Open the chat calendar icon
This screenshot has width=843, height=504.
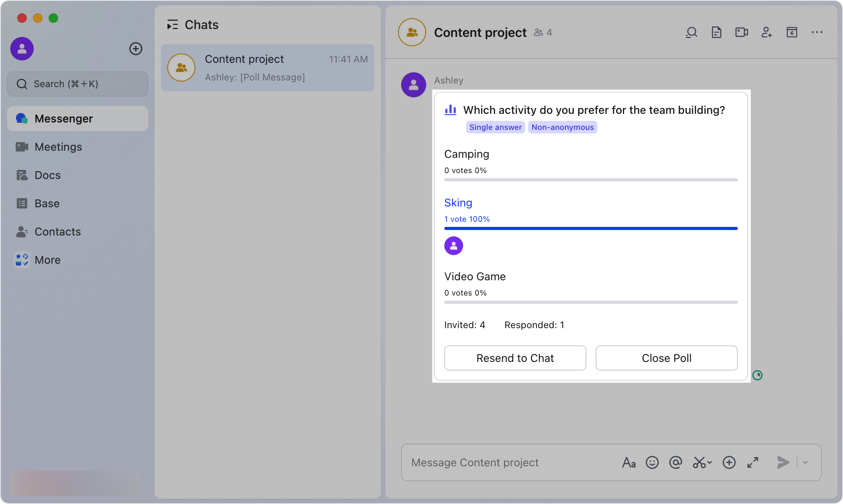792,32
